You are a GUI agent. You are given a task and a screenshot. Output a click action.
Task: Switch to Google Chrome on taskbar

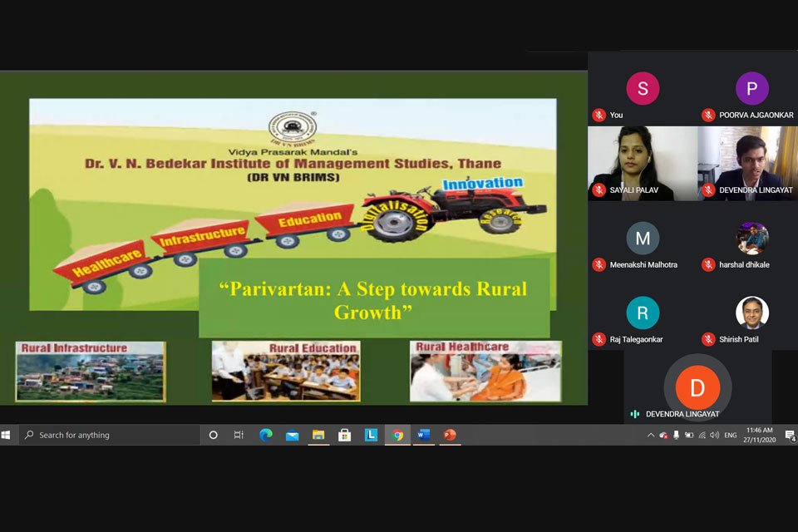pyautogui.click(x=397, y=435)
